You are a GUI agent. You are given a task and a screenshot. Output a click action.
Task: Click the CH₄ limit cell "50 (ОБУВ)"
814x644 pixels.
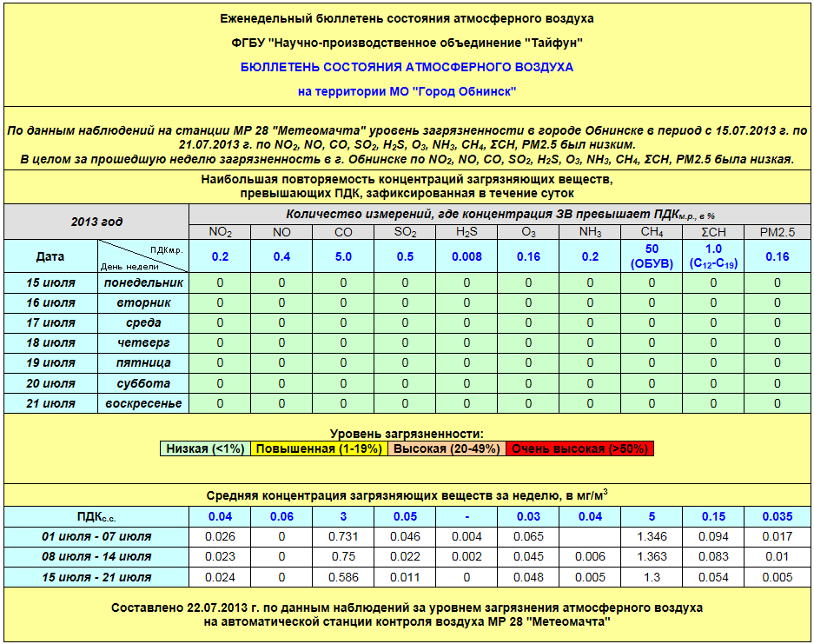(652, 256)
